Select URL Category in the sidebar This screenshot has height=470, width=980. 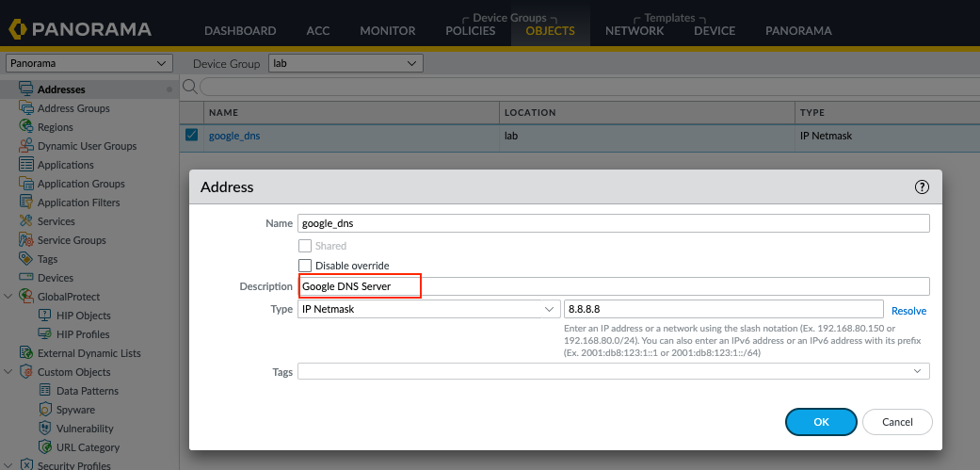click(x=88, y=447)
